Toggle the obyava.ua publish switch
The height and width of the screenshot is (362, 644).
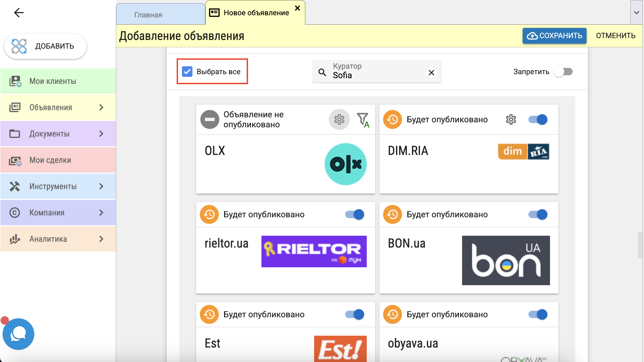coord(538,314)
